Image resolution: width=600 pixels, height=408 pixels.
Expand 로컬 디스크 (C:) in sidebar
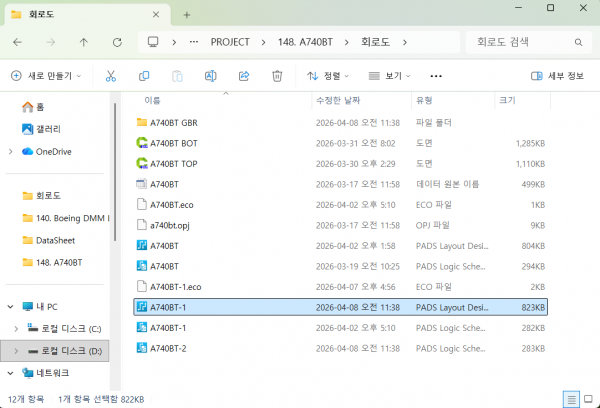[15, 328]
